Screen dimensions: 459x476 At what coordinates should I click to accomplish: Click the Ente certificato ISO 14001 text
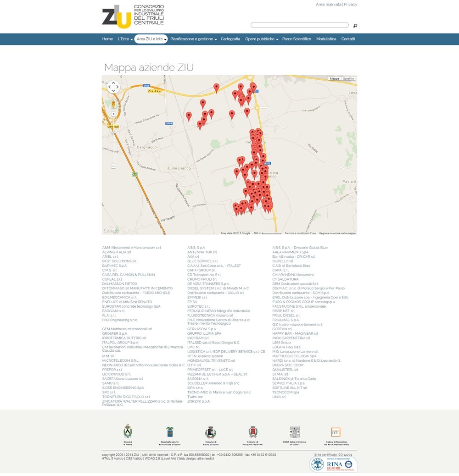(x=333, y=454)
